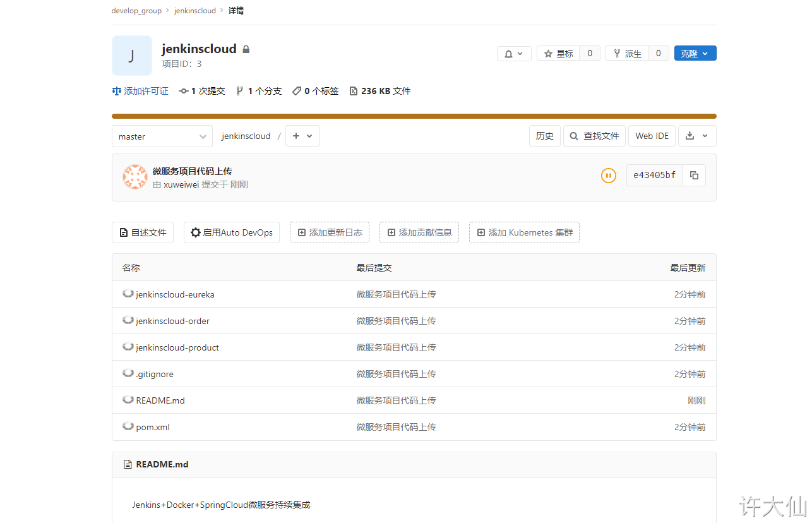Open the 236 KB 文件 storage link

380,91
